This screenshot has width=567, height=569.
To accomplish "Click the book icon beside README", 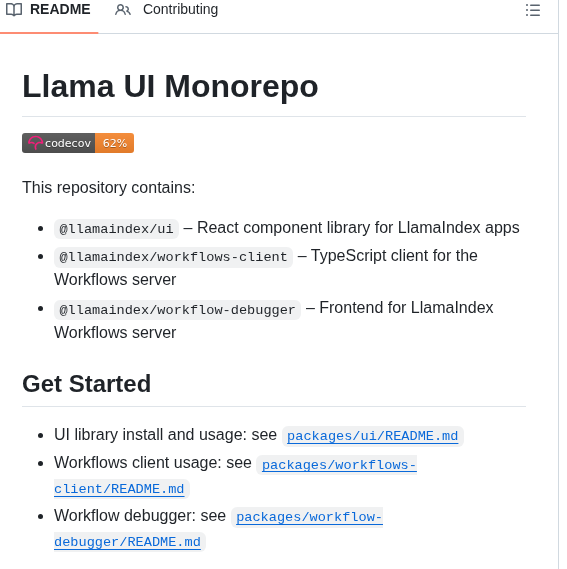I will click(x=14, y=10).
